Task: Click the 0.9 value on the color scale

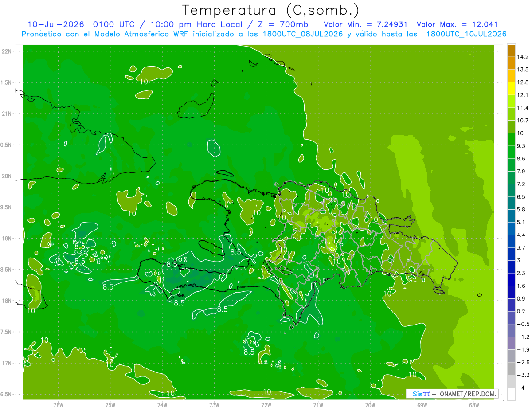Action: [x=521, y=298]
